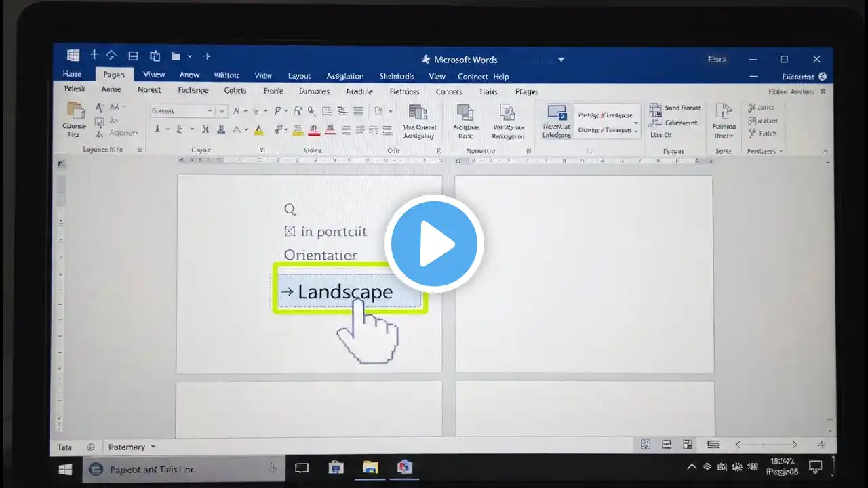The height and width of the screenshot is (488, 868).
Task: Click the Amadule button
Action: click(359, 91)
